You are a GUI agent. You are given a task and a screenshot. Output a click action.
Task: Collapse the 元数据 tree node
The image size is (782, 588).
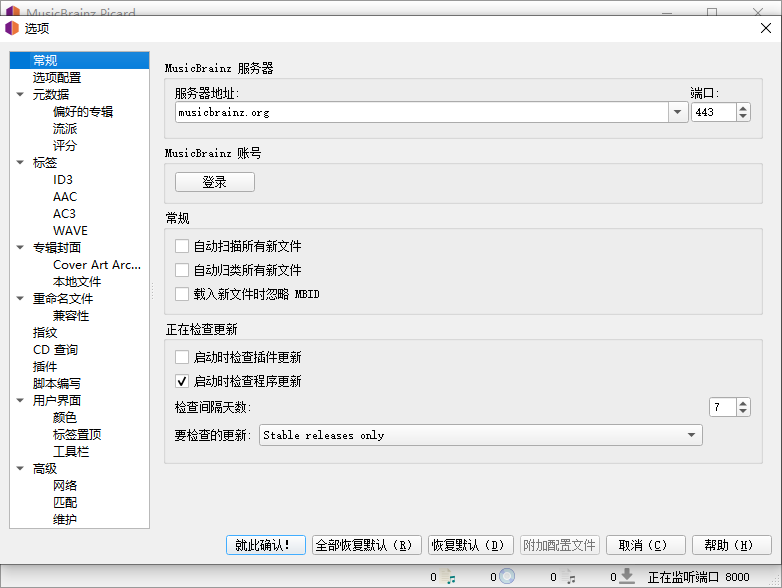coord(20,94)
